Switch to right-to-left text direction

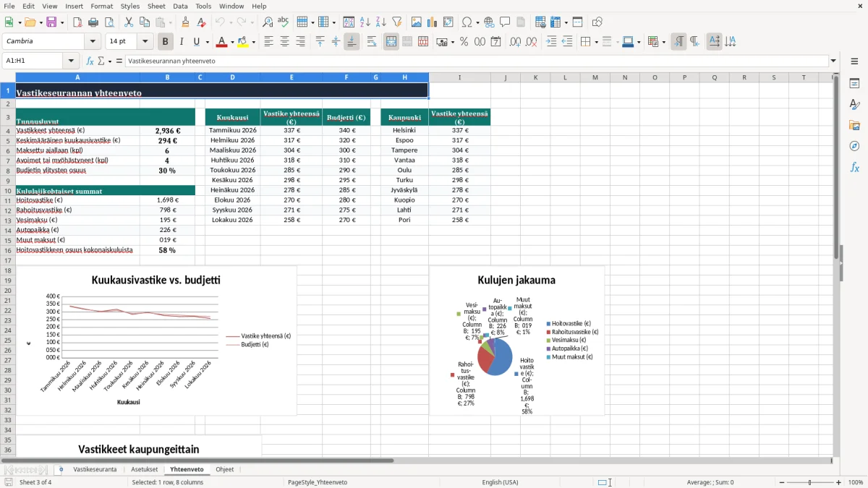(694, 42)
